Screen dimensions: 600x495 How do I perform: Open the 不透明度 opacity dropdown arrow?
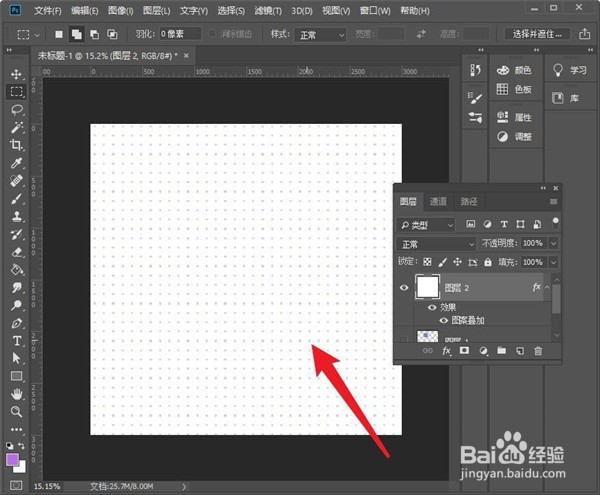point(553,243)
